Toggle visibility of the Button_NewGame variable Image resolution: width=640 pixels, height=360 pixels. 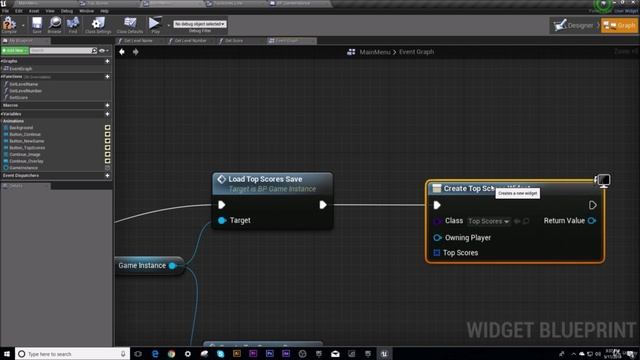[x=107, y=141]
